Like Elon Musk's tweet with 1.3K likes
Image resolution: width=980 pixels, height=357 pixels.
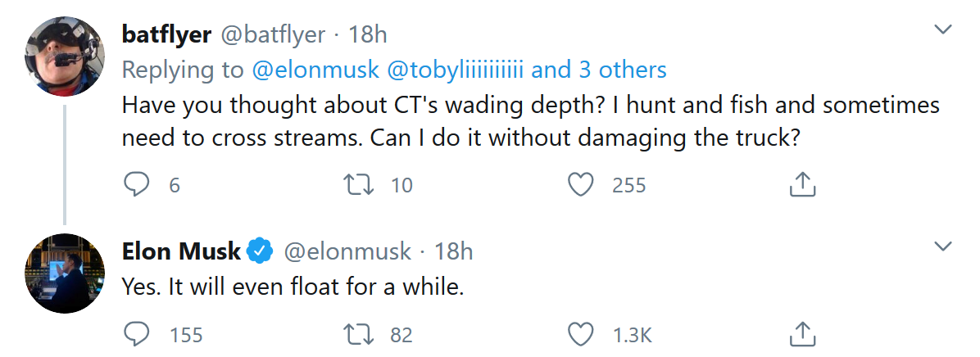click(581, 334)
